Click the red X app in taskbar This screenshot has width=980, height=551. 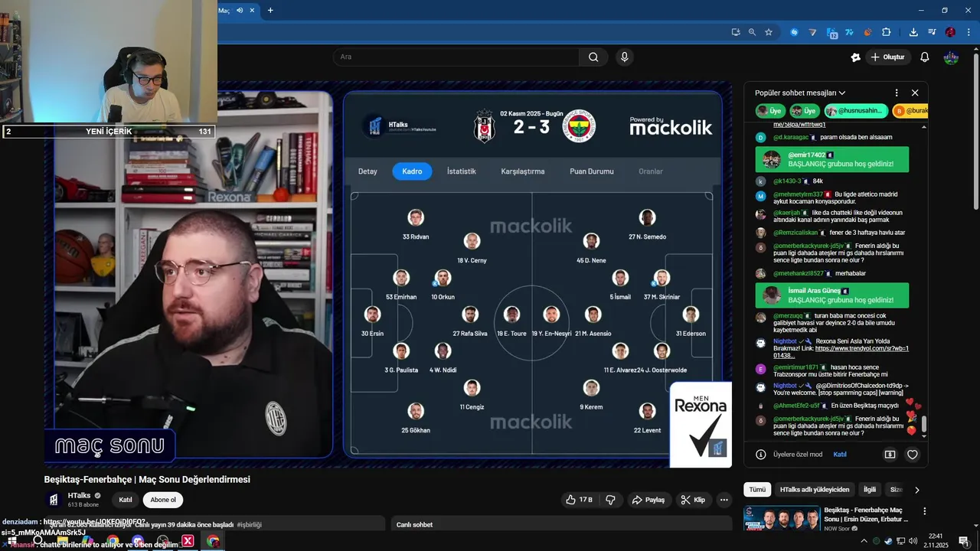(x=188, y=541)
